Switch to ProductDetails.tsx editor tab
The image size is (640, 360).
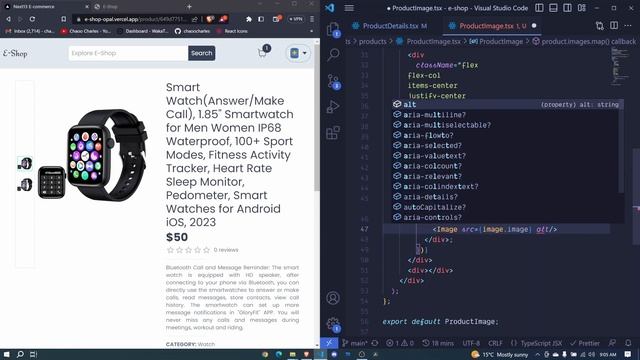[390, 26]
